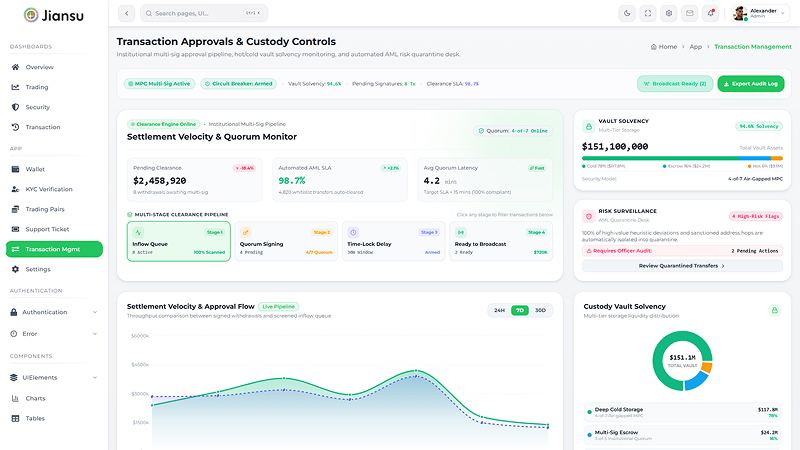Viewport: 800px width, 450px height.
Task: Click 4 High-Risk Flags badge
Action: tap(756, 216)
